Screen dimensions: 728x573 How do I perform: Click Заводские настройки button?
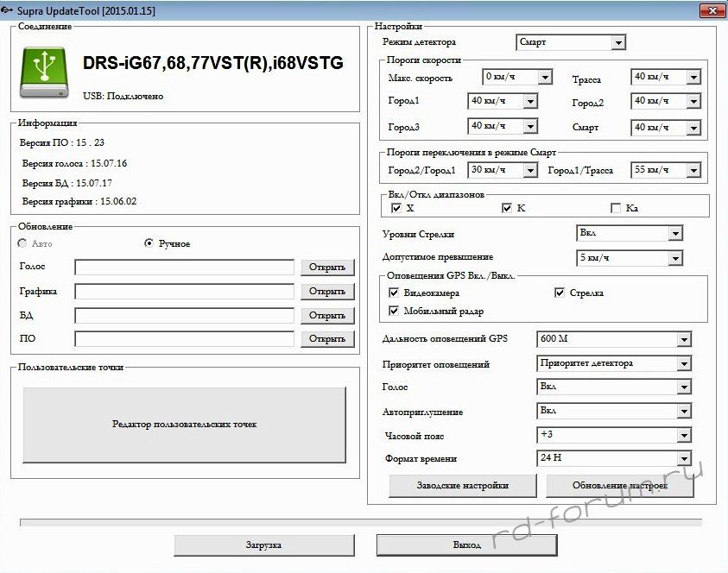click(462, 486)
